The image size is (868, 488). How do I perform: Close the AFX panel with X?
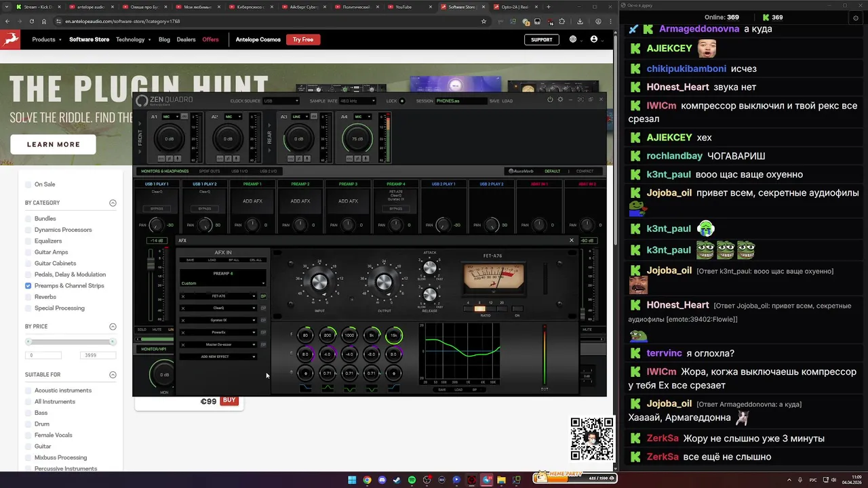pos(571,240)
